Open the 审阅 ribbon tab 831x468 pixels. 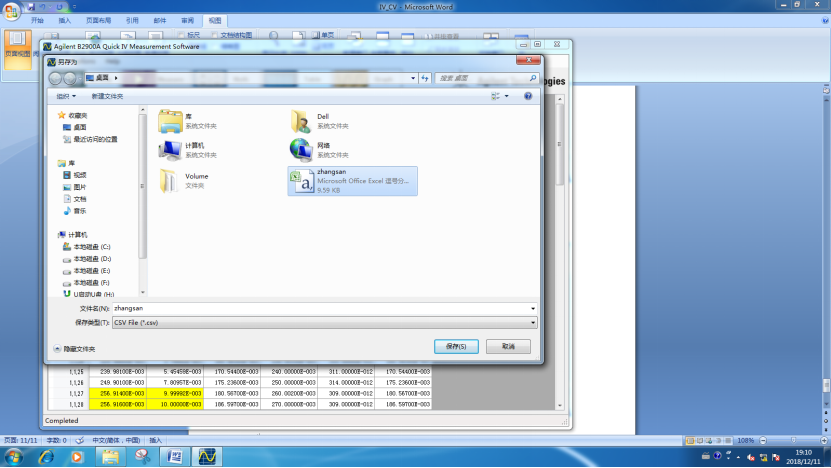[187, 21]
